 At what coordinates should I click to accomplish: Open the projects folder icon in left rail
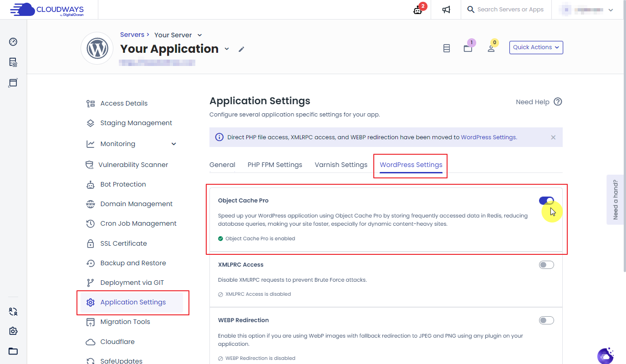pyautogui.click(x=13, y=351)
